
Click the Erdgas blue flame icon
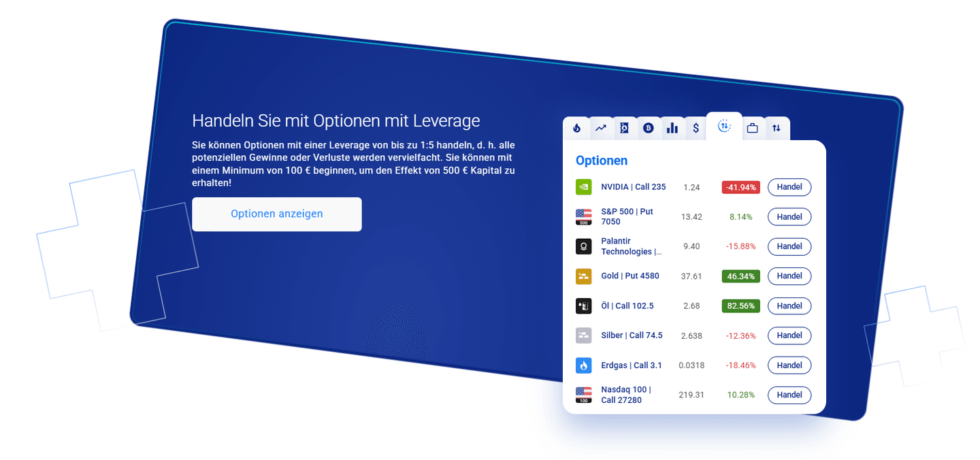point(583,365)
